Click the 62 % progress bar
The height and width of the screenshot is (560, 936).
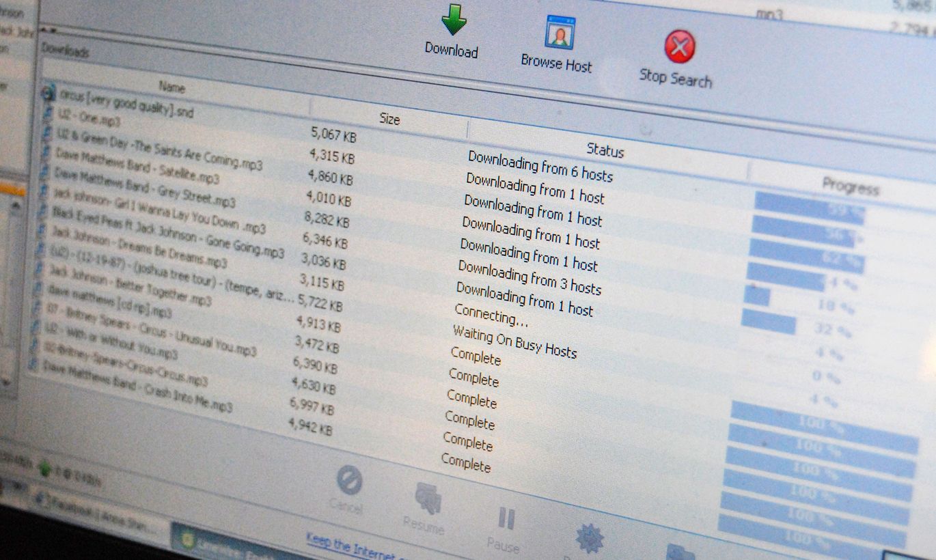[x=808, y=255]
